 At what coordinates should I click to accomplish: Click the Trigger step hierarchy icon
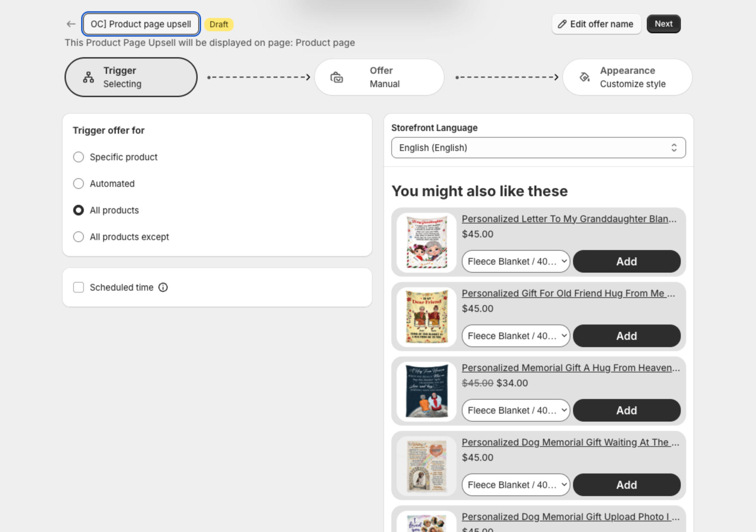pyautogui.click(x=89, y=77)
